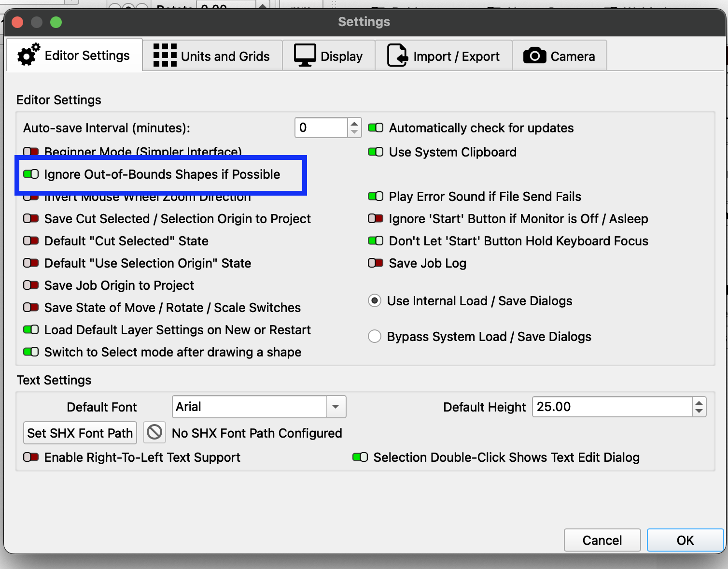Click the camera icon on Camera tab
The width and height of the screenshot is (728, 569).
[x=534, y=56]
